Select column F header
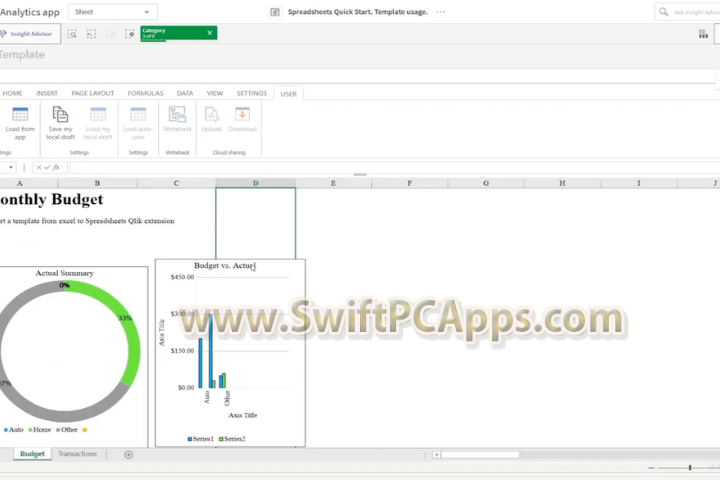This screenshot has height=480, width=720. (410, 183)
